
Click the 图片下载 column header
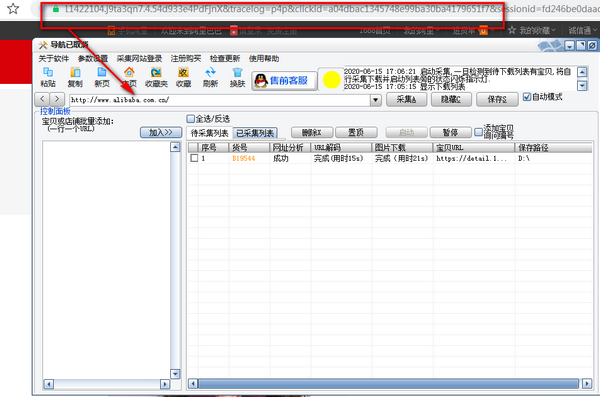pos(402,147)
